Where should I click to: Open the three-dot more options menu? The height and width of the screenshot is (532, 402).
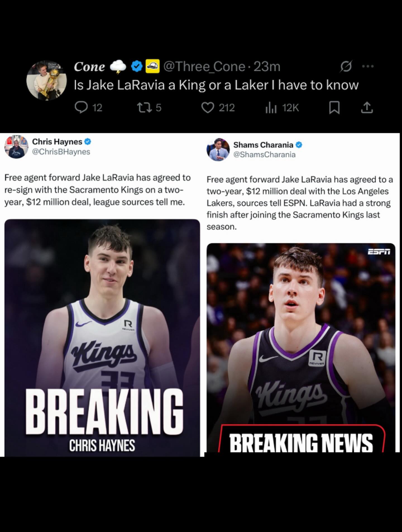(367, 66)
